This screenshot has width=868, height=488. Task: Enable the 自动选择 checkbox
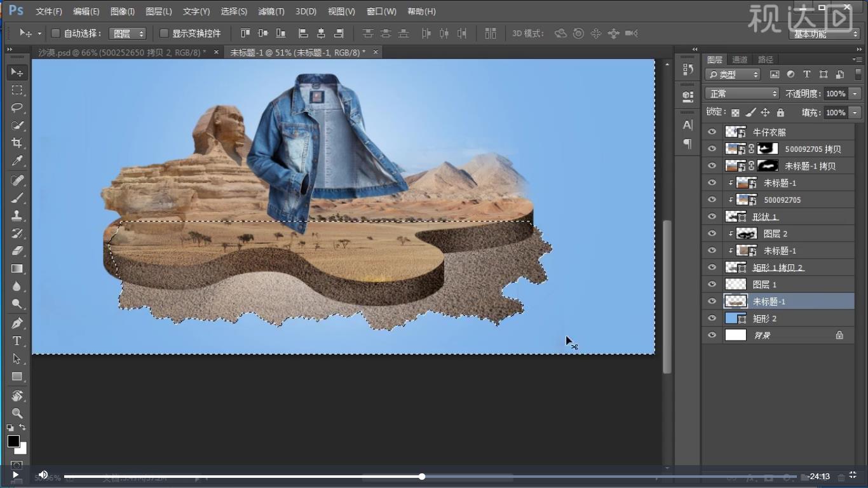click(55, 33)
